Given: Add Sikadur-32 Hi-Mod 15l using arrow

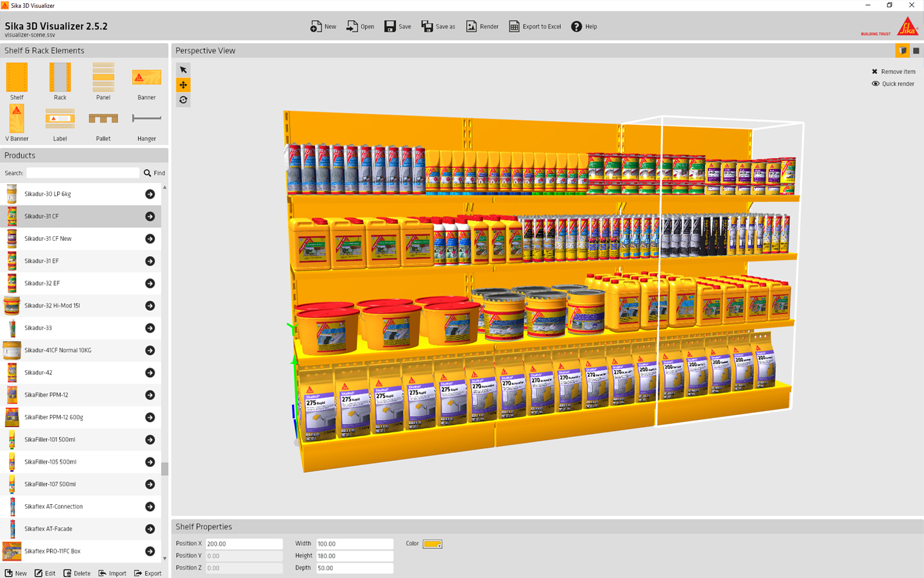Looking at the screenshot, I should tap(150, 306).
